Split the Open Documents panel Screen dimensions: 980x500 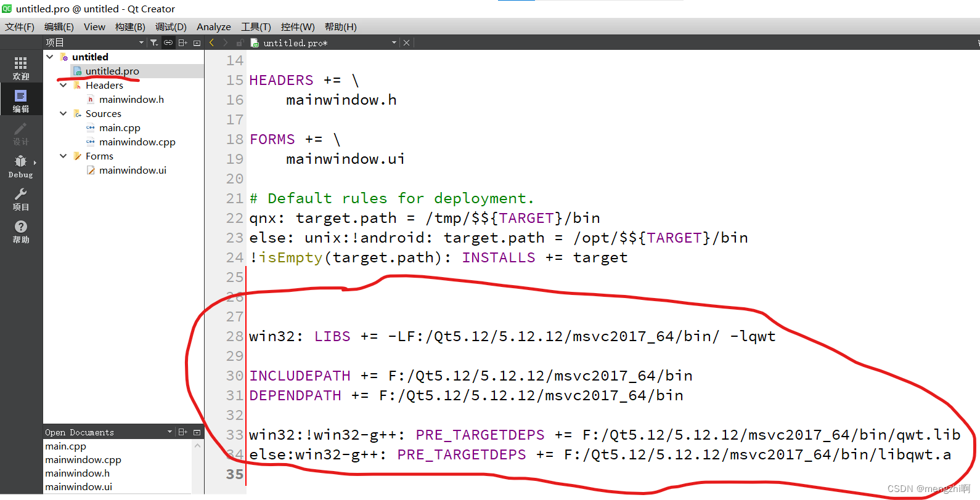(183, 432)
